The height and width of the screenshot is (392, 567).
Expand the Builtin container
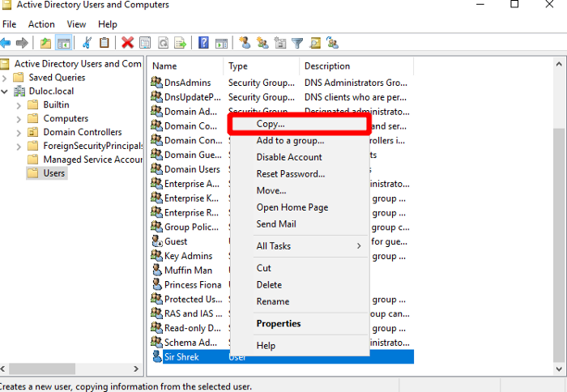(x=19, y=105)
